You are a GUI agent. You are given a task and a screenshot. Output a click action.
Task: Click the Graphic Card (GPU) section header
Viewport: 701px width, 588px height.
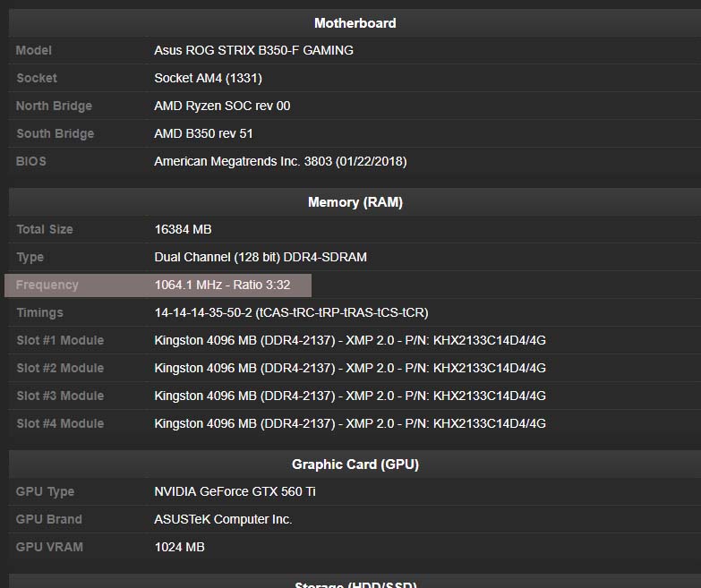355,464
